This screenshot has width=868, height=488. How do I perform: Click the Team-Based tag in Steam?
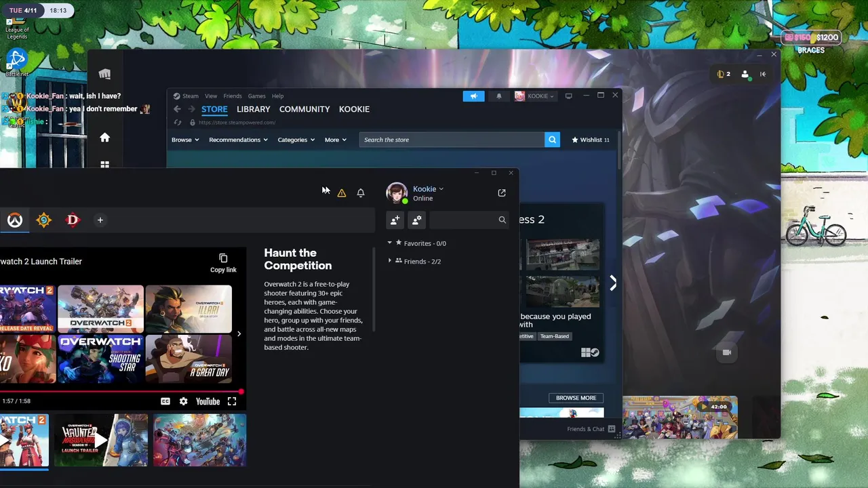(x=555, y=336)
